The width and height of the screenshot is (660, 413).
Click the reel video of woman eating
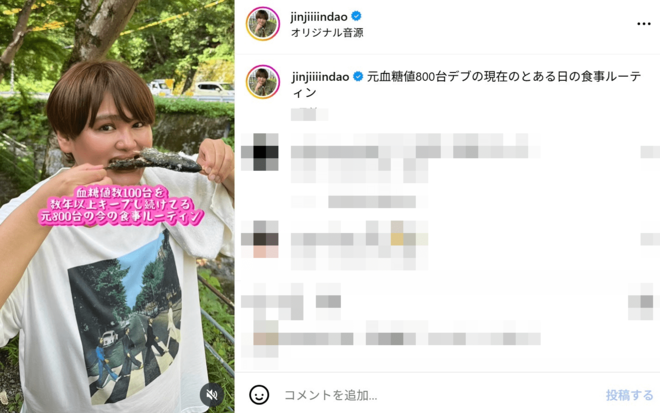tap(117, 206)
